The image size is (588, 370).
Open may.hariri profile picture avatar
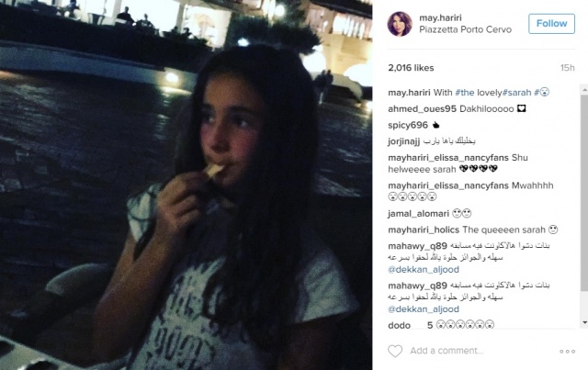point(400,24)
